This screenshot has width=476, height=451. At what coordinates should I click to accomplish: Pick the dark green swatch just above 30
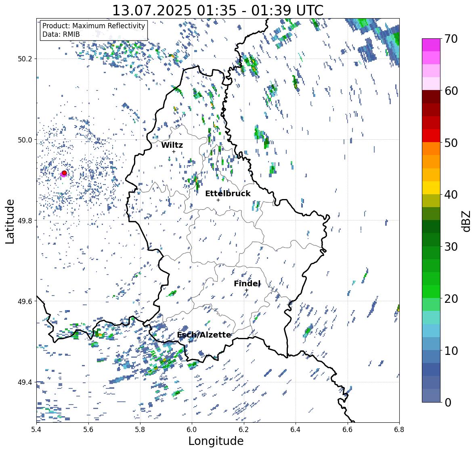tap(431, 240)
